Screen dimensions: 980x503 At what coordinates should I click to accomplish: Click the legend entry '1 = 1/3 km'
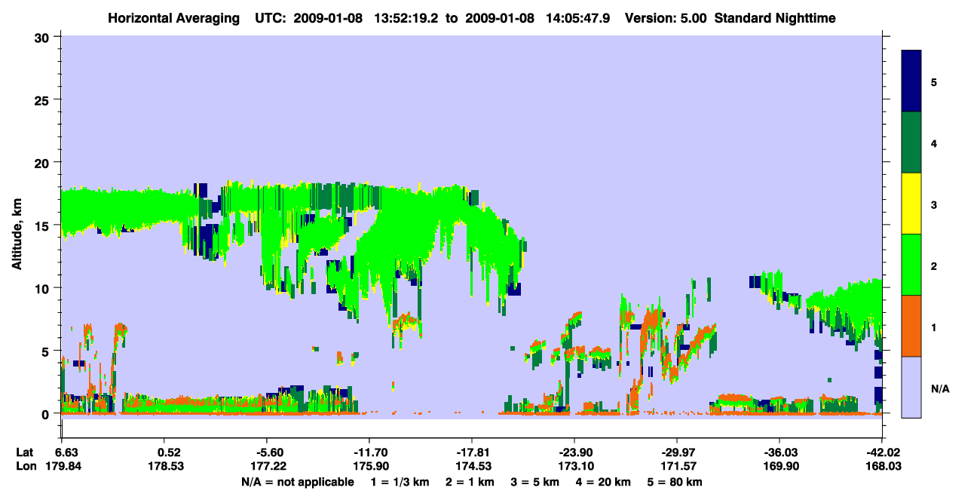point(400,482)
